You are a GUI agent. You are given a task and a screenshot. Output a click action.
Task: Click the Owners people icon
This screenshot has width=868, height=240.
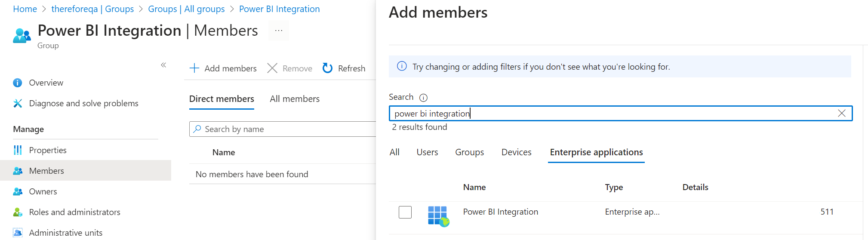point(18,191)
